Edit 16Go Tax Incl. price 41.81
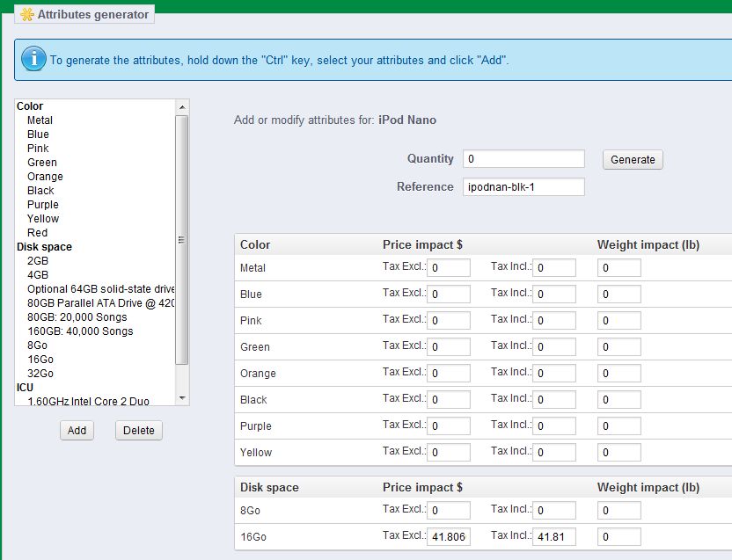The image size is (732, 560). tap(554, 537)
